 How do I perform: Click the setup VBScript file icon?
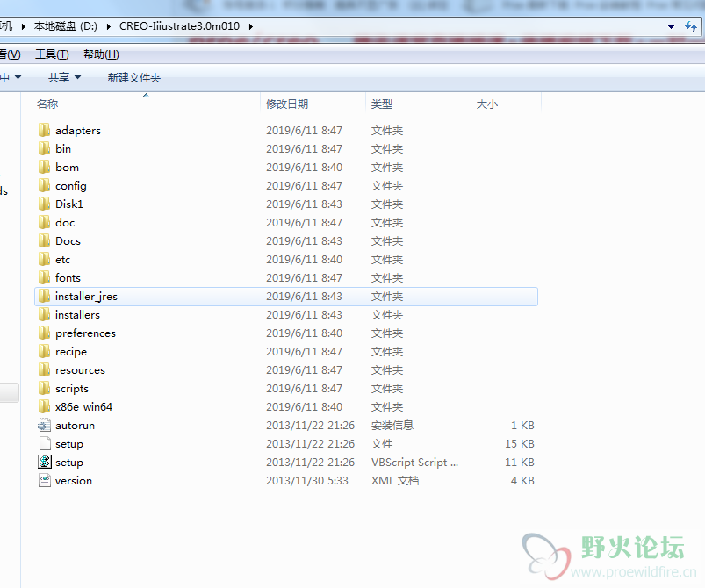coord(45,463)
